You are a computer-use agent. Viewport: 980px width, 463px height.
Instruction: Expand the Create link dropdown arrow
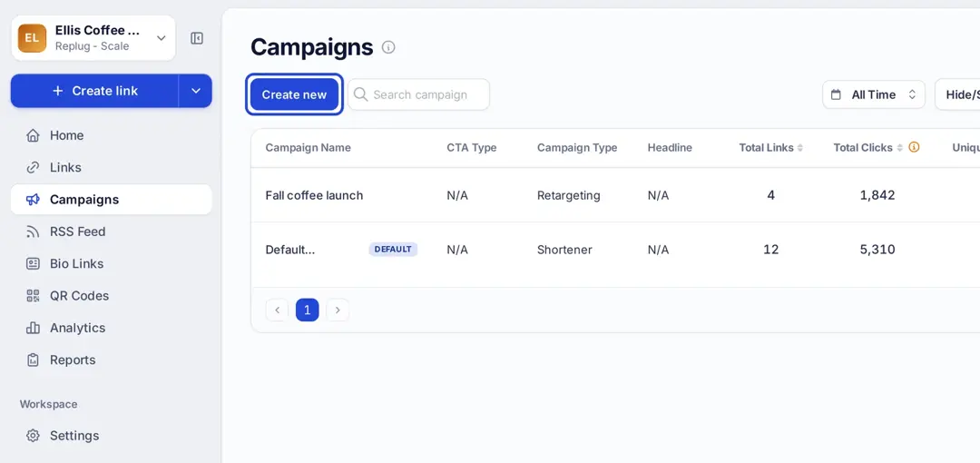196,91
